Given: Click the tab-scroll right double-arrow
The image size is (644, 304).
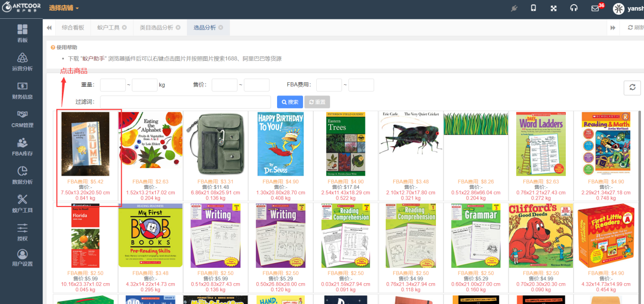Looking at the screenshot, I should click(613, 27).
